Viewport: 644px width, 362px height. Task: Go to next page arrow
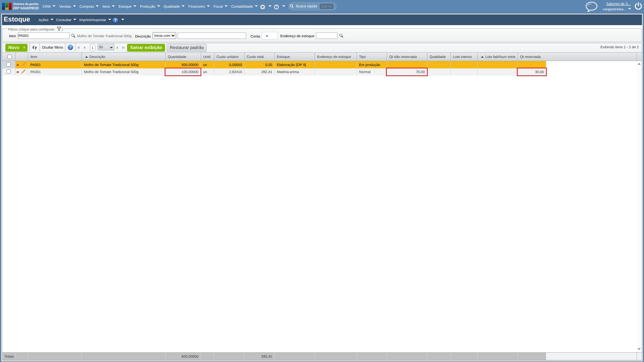coord(117,48)
